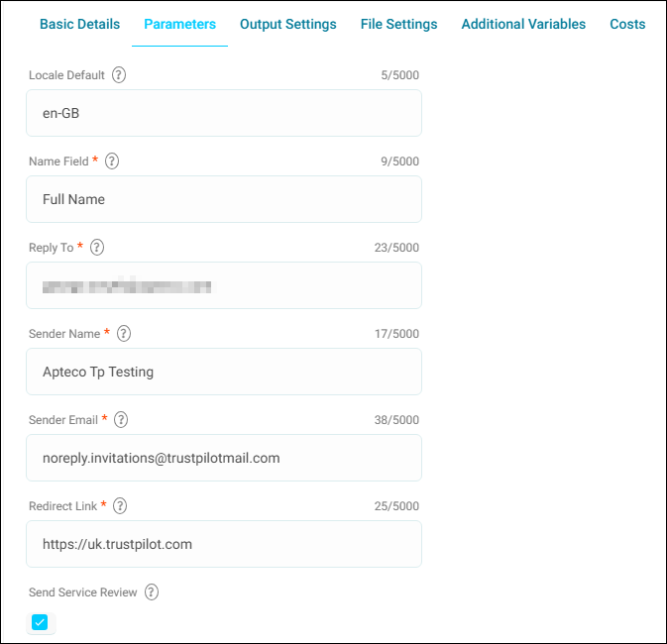Click the Redirect Link label text
667x644 pixels.
pyautogui.click(x=62, y=506)
